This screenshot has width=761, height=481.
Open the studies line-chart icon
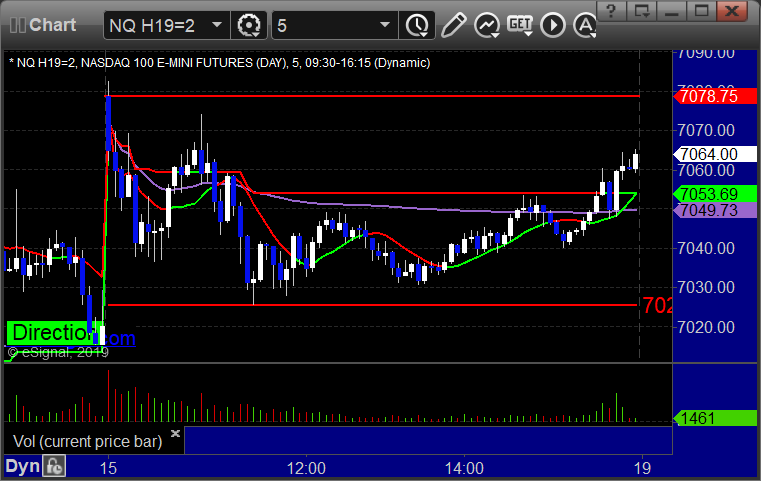click(x=487, y=25)
